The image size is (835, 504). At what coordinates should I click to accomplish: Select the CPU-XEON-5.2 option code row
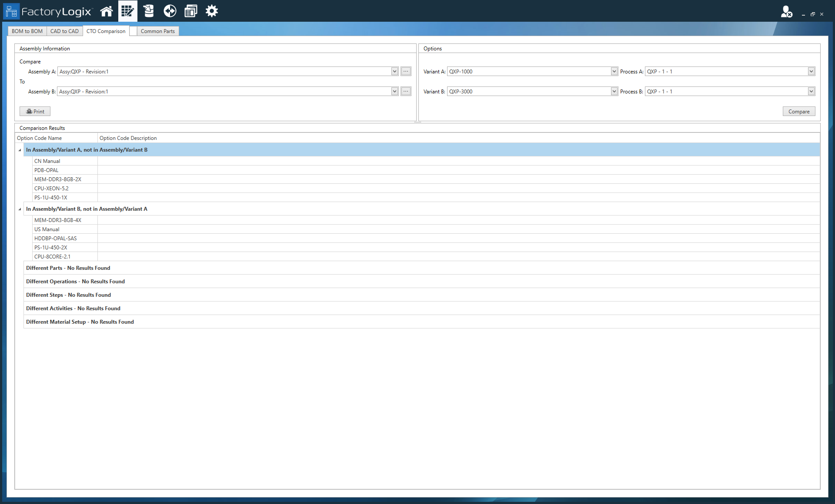point(51,188)
